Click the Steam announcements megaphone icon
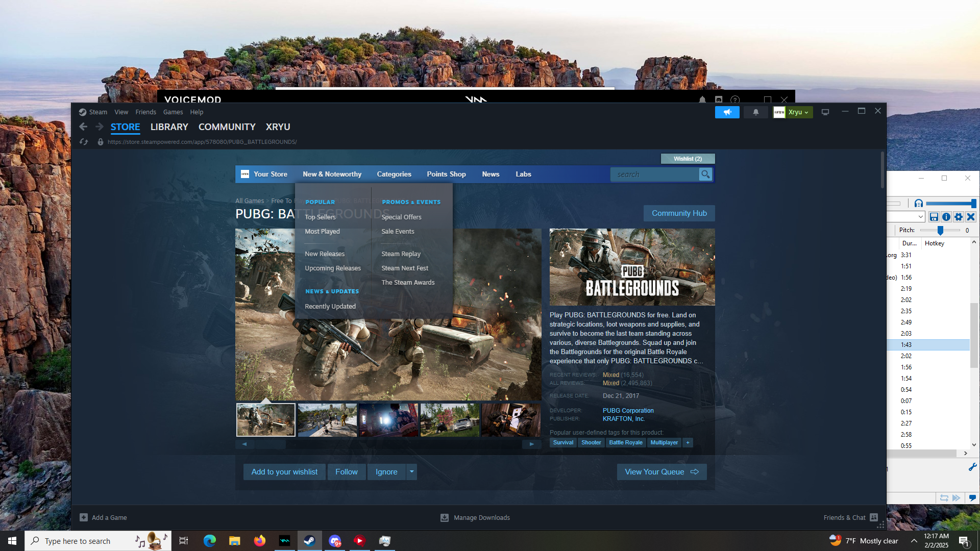Image resolution: width=980 pixels, height=551 pixels. click(x=727, y=112)
